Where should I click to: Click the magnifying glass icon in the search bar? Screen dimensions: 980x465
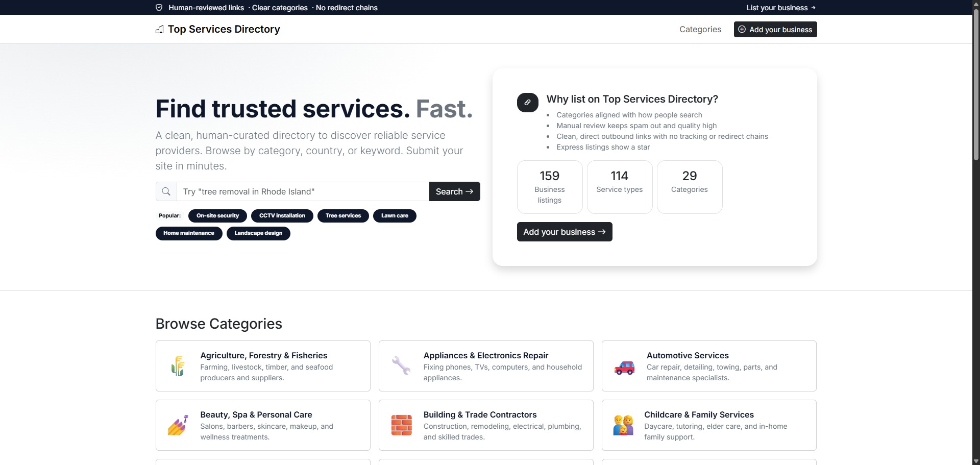[166, 191]
